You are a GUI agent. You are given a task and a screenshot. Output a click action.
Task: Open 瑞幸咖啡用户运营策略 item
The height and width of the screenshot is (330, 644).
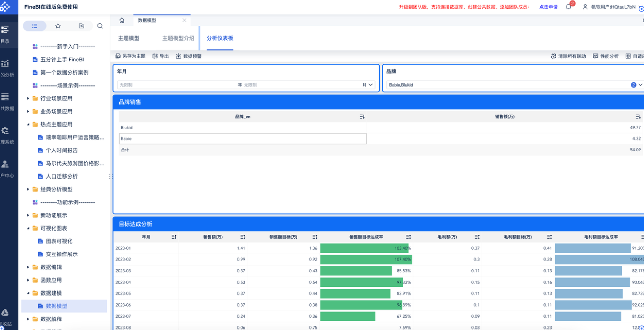tap(75, 137)
